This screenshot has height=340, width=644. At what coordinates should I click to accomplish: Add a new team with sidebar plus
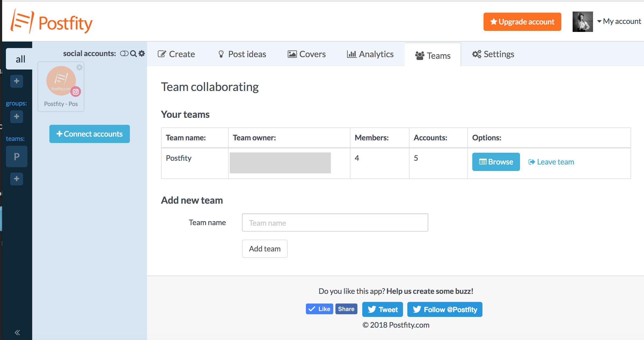(17, 179)
